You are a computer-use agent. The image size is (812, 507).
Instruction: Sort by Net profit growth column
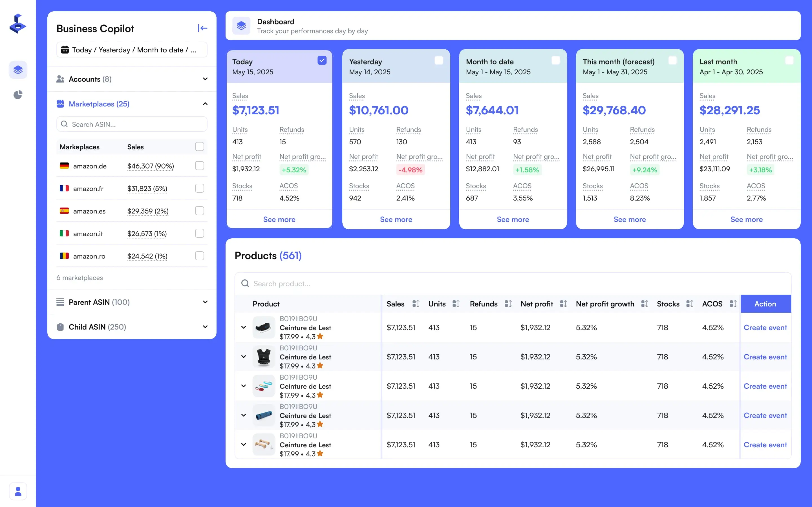click(644, 304)
